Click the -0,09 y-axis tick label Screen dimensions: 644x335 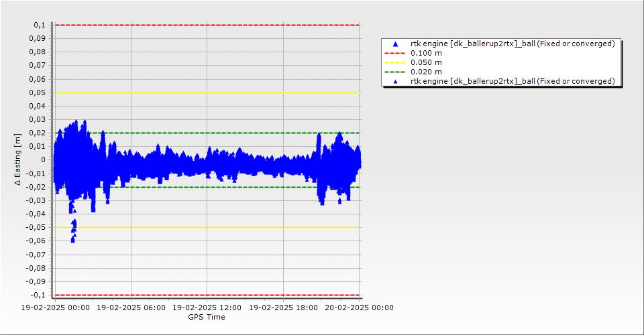coord(36,281)
